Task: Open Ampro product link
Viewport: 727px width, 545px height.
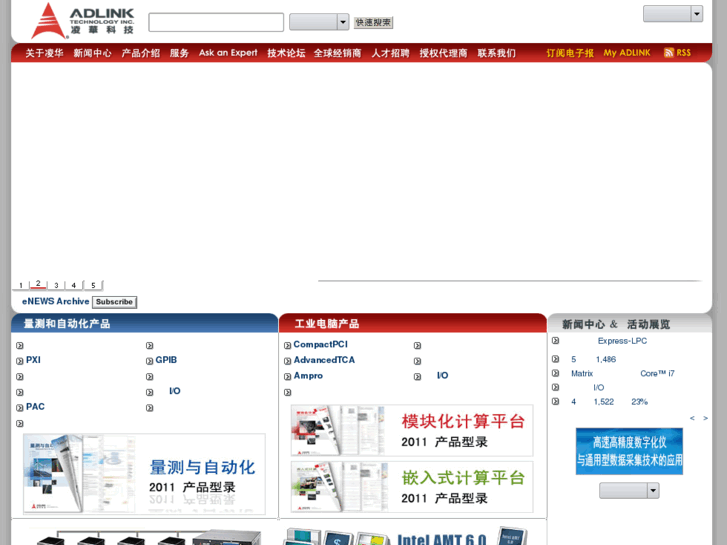Action: click(308, 376)
